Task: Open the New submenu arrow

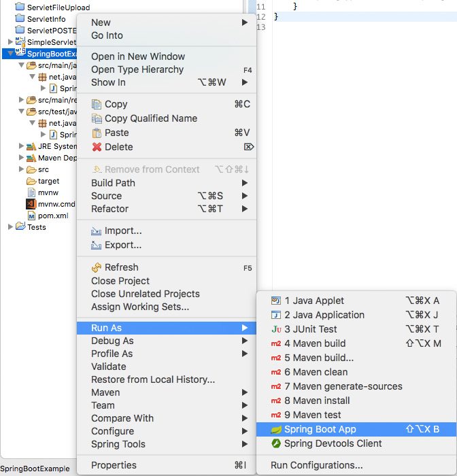Action: pos(245,22)
